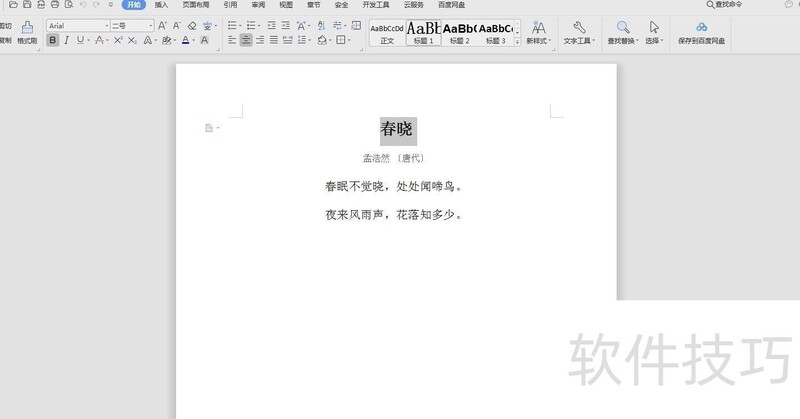Screen dimensions: 800x419
Task: Apply Subscript formatting
Action: pos(132,40)
